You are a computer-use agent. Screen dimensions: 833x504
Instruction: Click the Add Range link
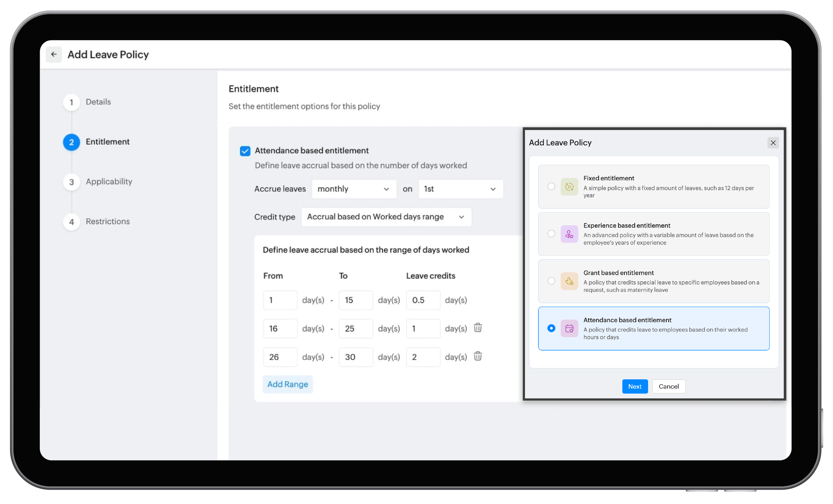click(288, 383)
